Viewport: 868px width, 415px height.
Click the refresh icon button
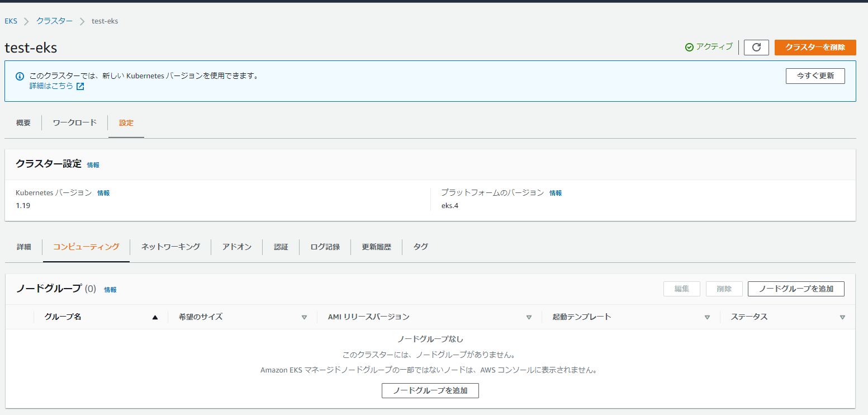(756, 48)
